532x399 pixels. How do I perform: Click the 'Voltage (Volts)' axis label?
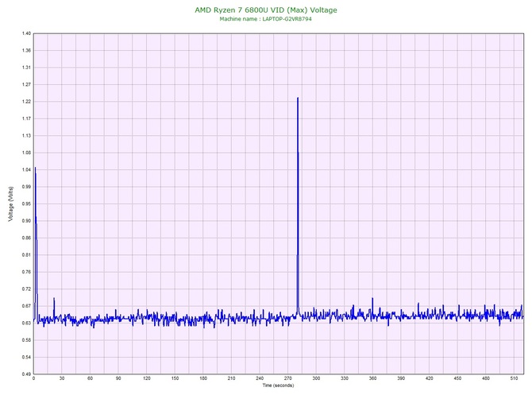coord(11,204)
